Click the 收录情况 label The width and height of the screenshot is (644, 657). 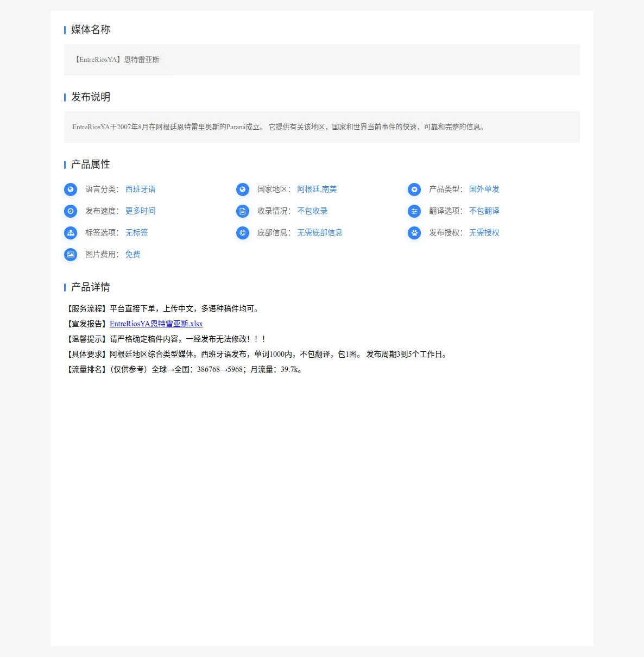pyautogui.click(x=274, y=211)
